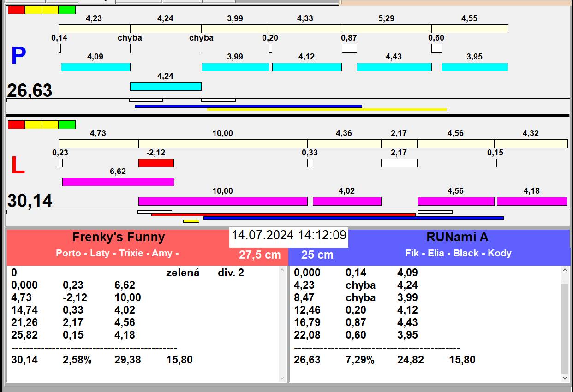573x392 pixels.
Task: Click scroll-down arrow in right results list
Action: click(x=566, y=378)
